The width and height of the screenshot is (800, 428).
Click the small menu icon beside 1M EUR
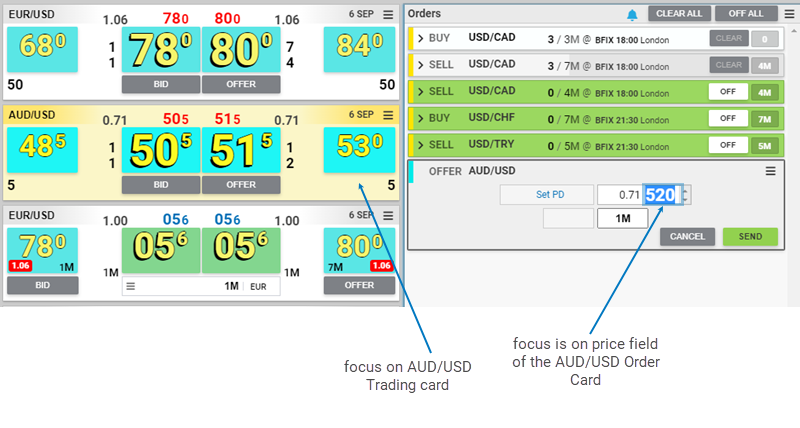point(130,286)
